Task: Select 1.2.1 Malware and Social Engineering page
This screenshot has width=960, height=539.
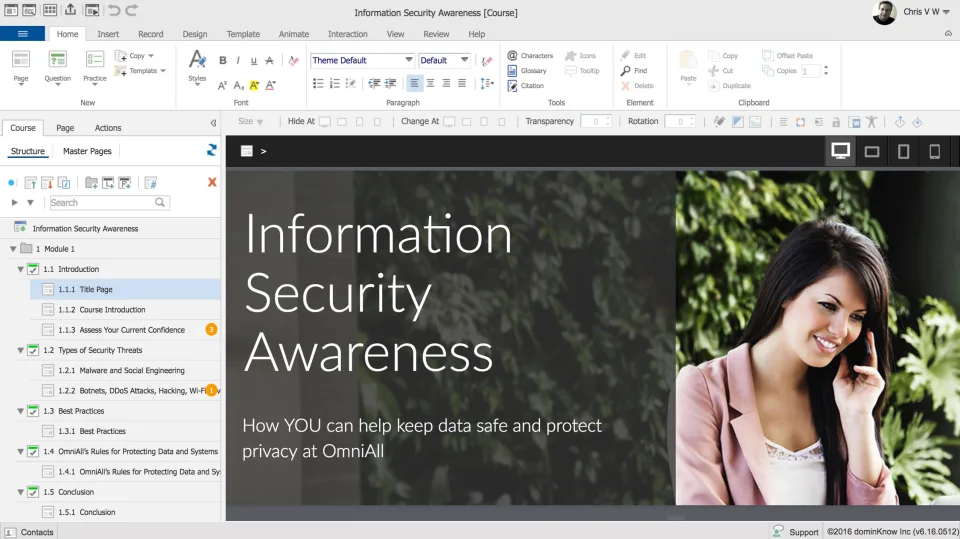Action: coord(126,370)
